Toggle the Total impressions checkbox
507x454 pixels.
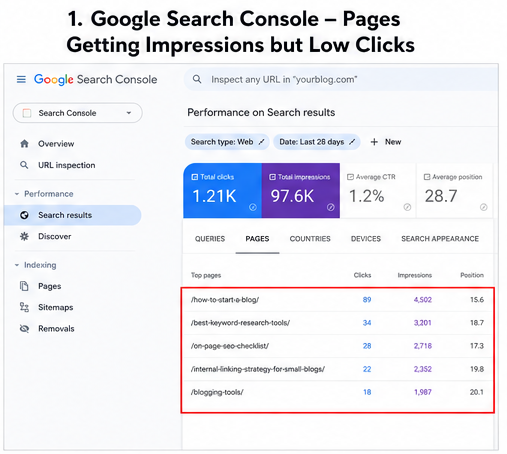point(273,177)
